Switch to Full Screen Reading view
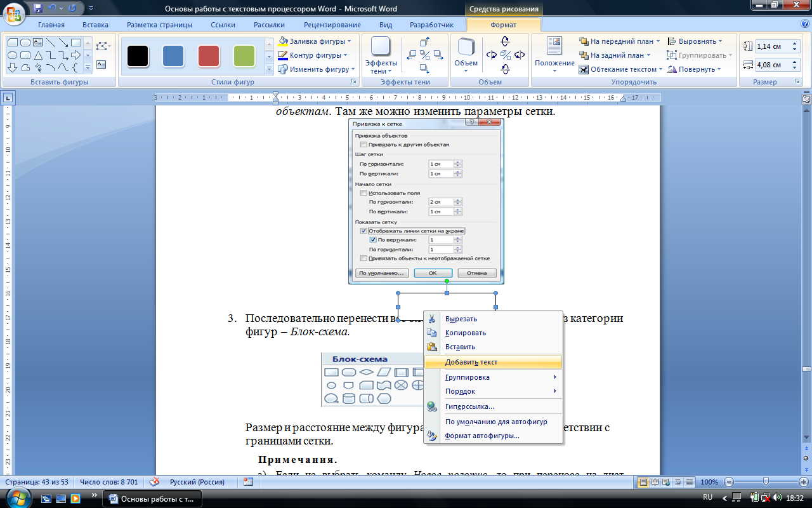812x508 pixels. coord(655,482)
